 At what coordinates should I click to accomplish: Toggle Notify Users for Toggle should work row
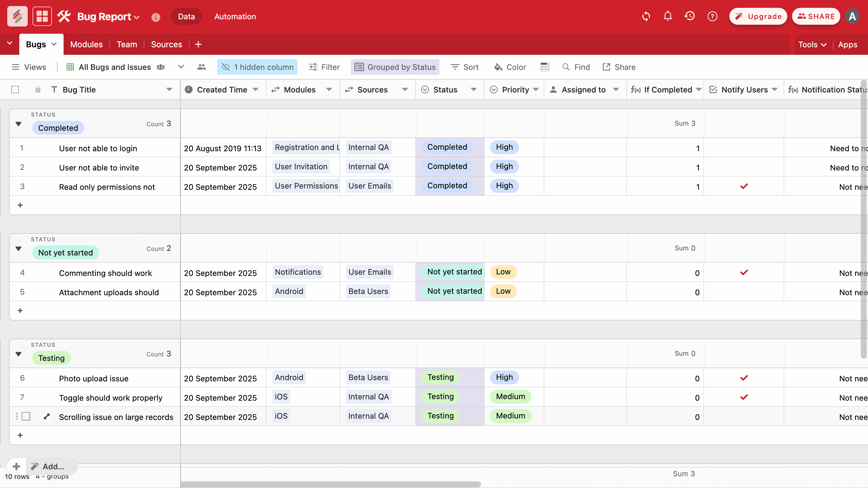(744, 397)
